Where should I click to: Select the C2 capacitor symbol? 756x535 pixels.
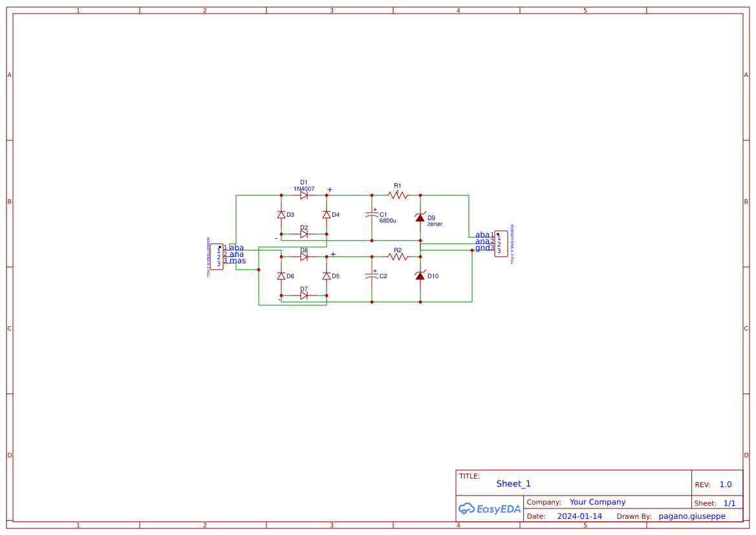pyautogui.click(x=372, y=276)
